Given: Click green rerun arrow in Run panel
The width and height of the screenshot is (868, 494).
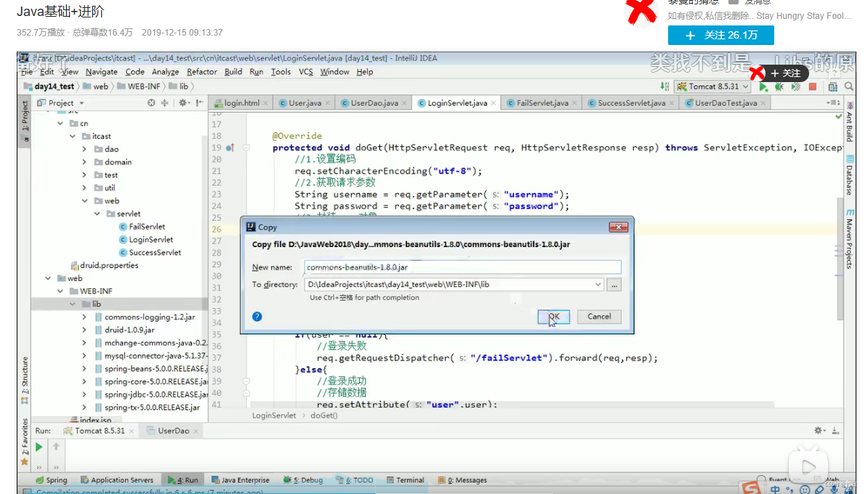Looking at the screenshot, I should coord(39,447).
